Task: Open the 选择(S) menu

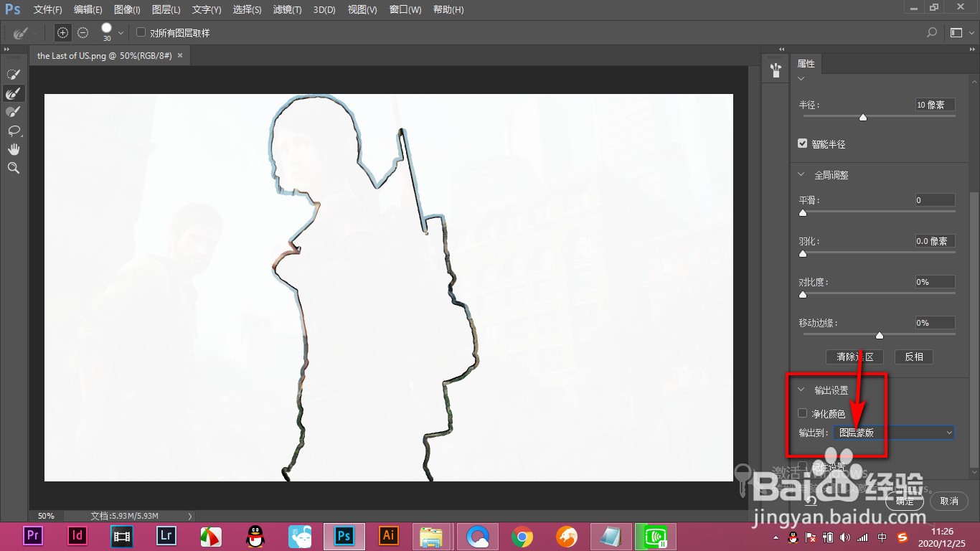Action: pyautogui.click(x=248, y=10)
